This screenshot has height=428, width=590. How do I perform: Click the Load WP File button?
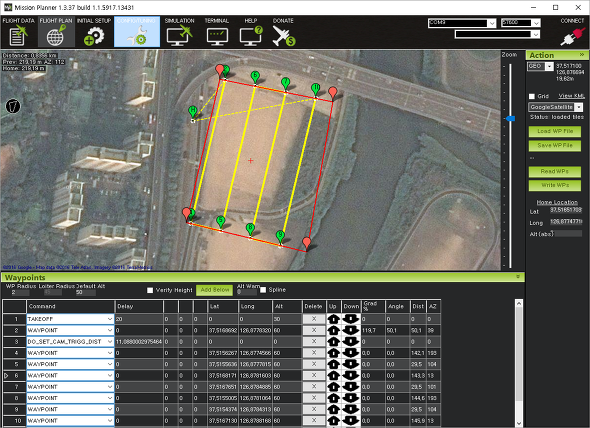[x=555, y=131]
